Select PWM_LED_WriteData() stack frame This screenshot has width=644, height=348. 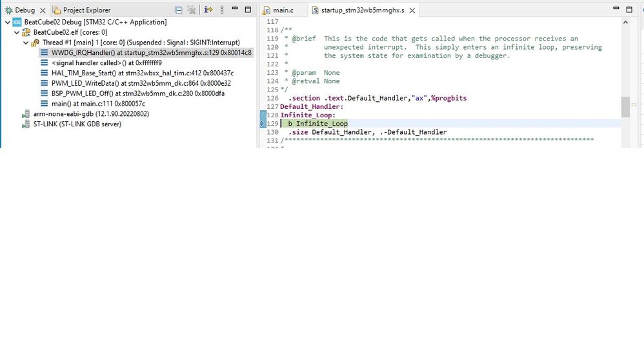[x=141, y=83]
